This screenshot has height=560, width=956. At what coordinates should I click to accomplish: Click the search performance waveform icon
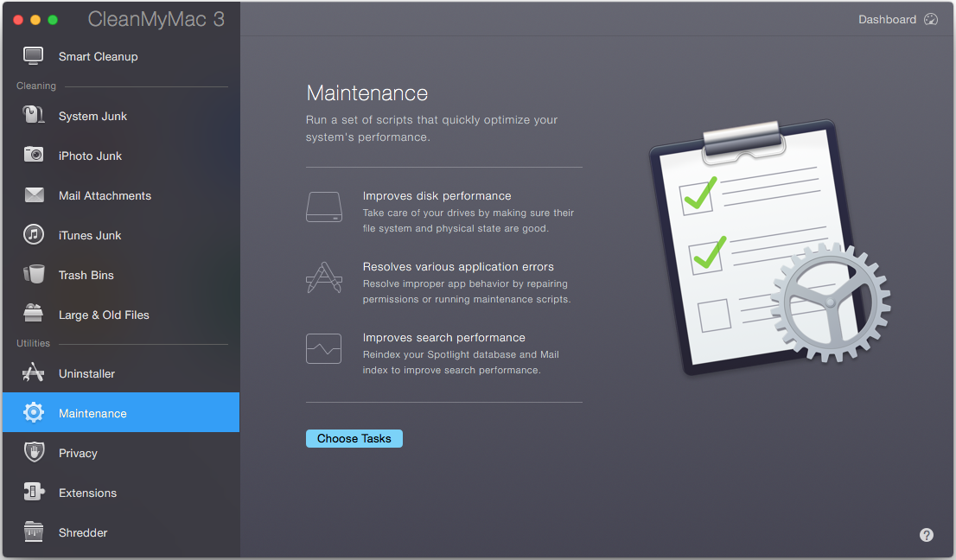324,348
